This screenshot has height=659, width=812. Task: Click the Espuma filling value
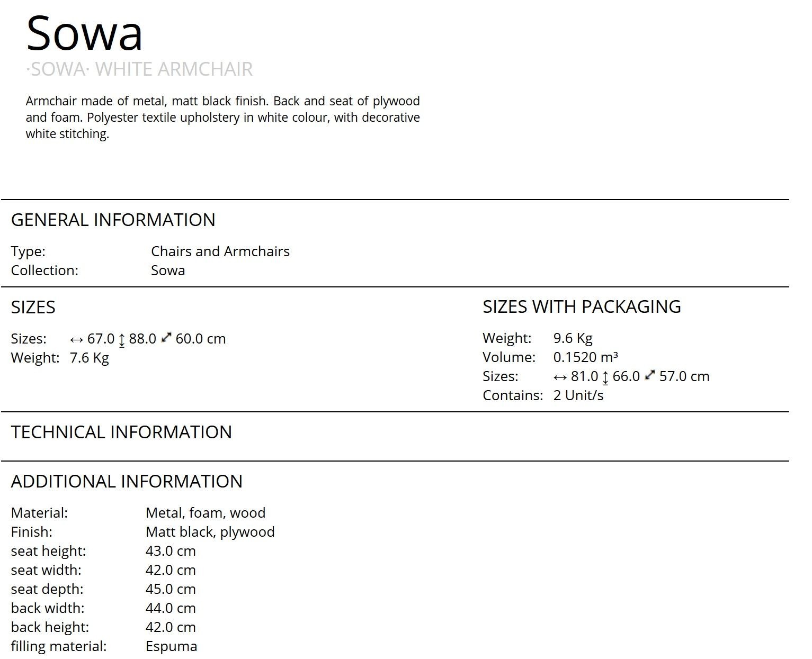coord(172,646)
